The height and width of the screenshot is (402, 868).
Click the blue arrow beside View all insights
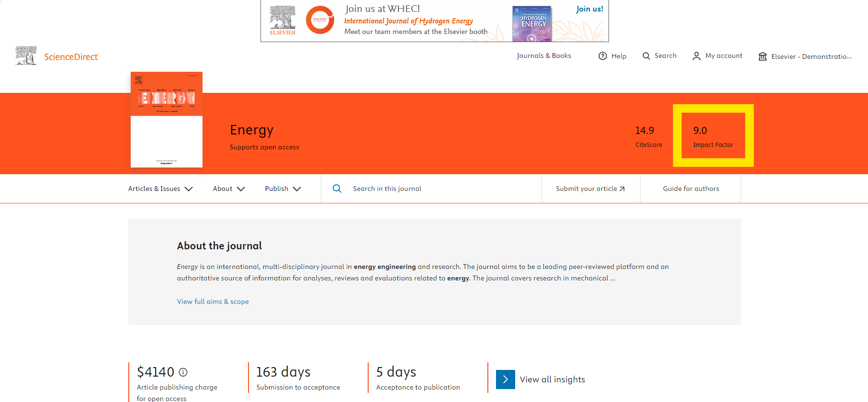505,380
